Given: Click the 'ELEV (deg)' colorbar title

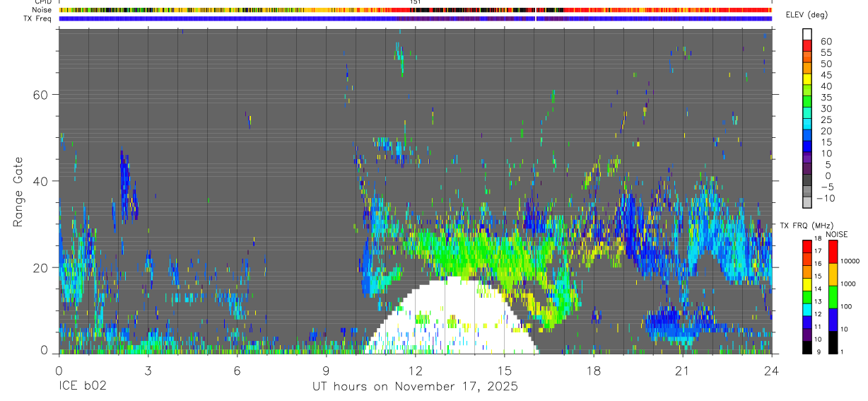Looking at the screenshot, I should (x=807, y=15).
